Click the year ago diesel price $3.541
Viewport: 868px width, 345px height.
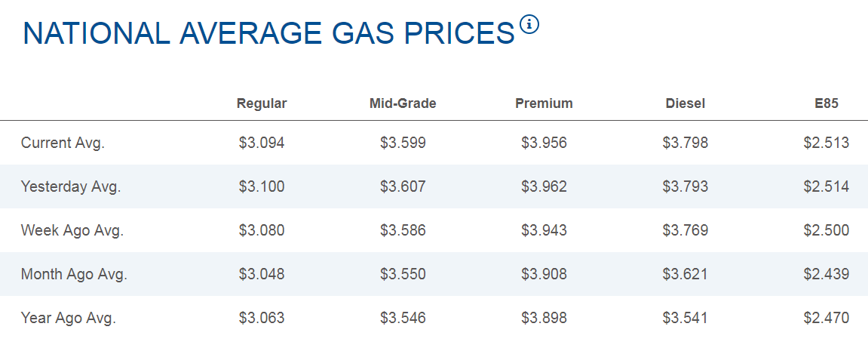tap(685, 318)
